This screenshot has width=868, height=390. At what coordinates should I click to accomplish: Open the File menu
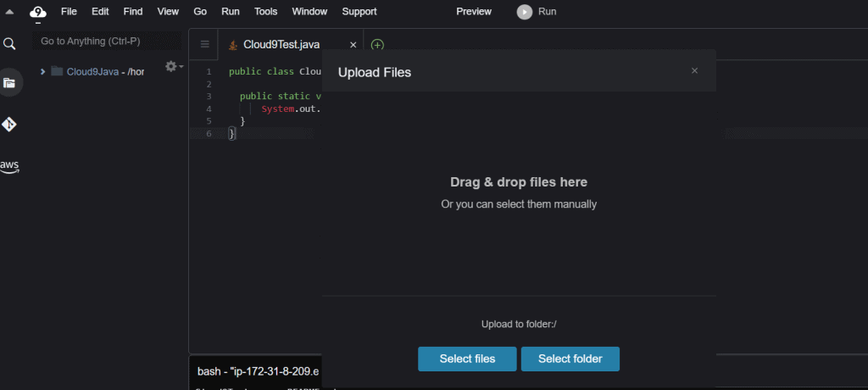pyautogui.click(x=69, y=12)
